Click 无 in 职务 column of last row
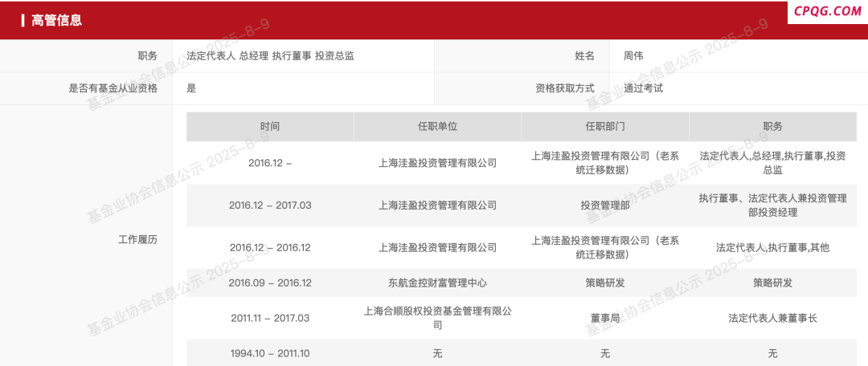Screen dimensions: 868x366 pos(773,354)
